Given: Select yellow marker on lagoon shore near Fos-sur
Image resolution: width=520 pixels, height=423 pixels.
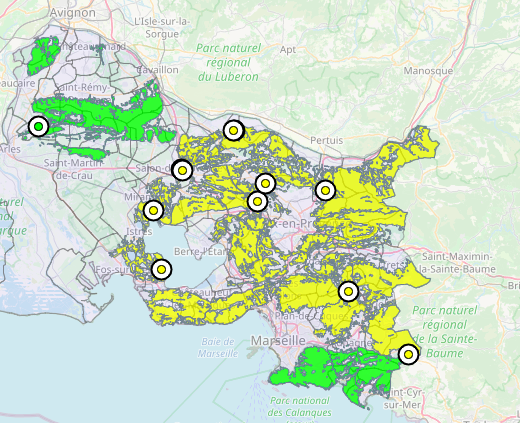Looking at the screenshot, I should (x=161, y=269).
